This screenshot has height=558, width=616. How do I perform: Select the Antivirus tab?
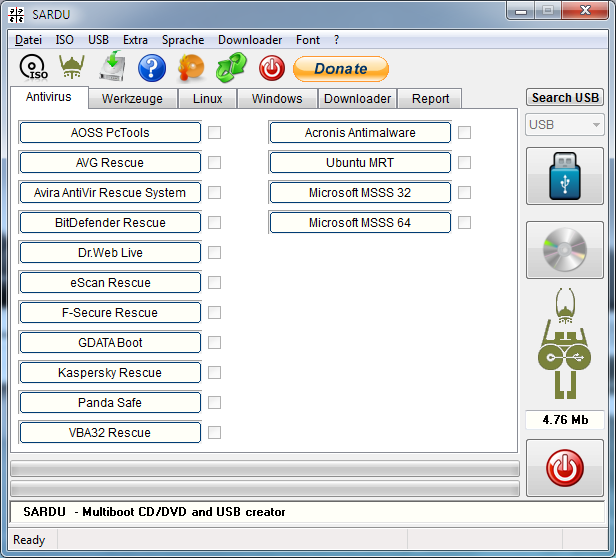(x=49, y=97)
